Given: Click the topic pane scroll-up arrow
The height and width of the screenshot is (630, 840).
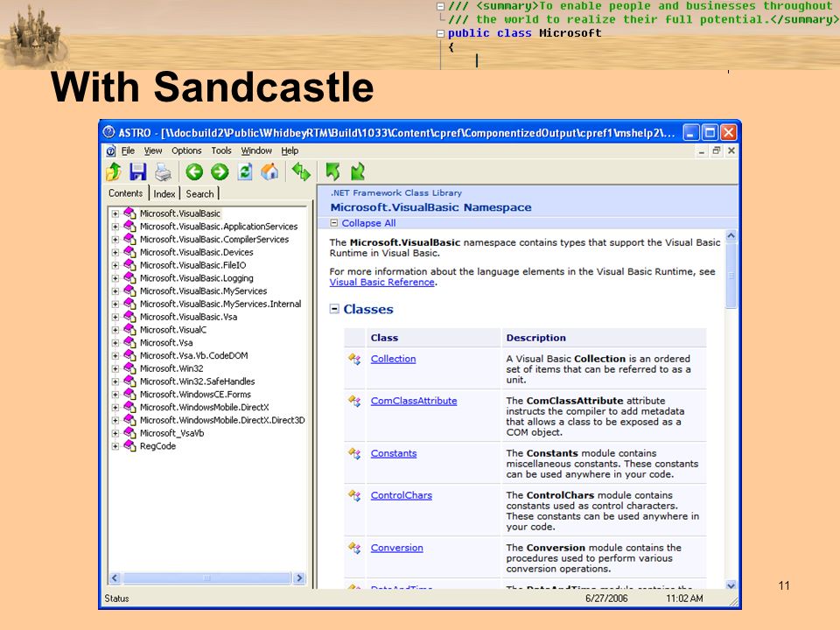Looking at the screenshot, I should pos(731,235).
